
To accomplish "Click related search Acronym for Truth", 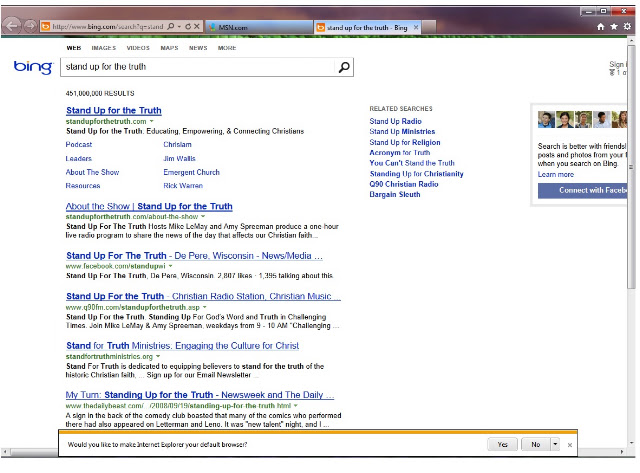I will coord(400,153).
